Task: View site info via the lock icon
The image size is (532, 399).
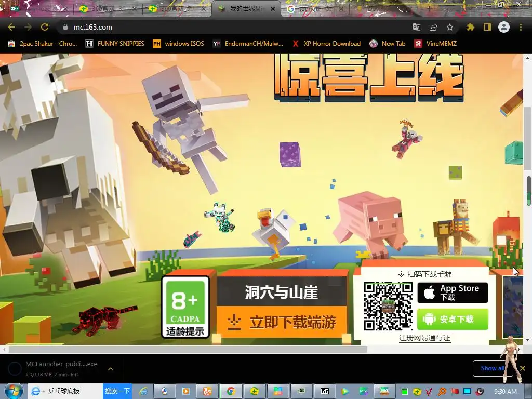Action: click(65, 27)
